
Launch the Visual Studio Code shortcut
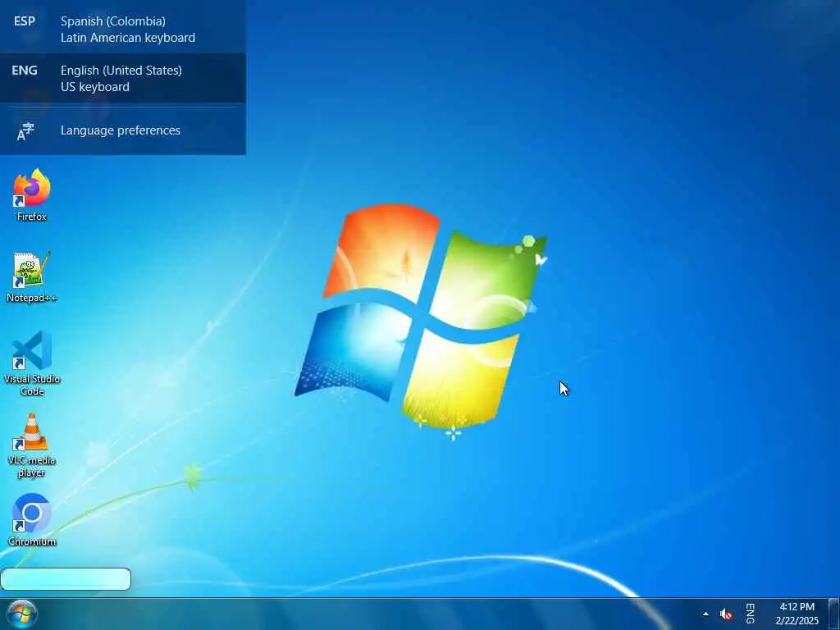[x=32, y=363]
